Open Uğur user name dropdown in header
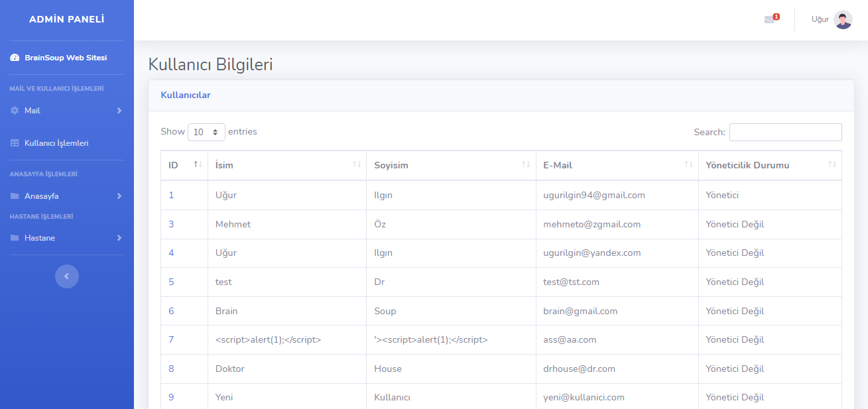Viewport: 868px width, 409px height. tap(820, 19)
